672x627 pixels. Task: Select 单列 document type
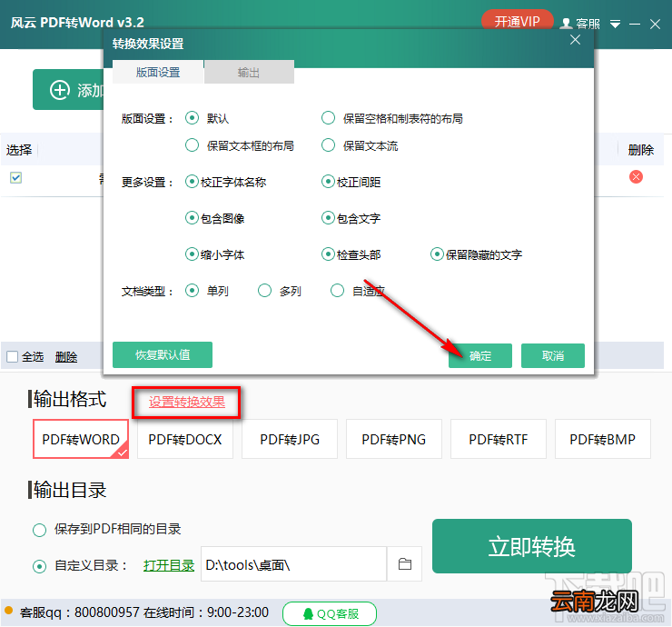192,291
